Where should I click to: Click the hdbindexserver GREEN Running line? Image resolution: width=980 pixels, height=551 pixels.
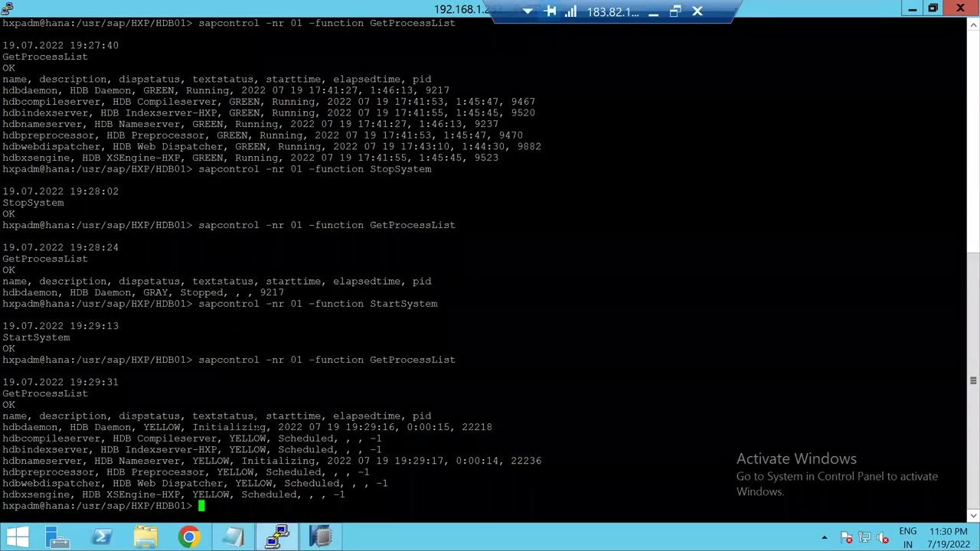point(269,112)
